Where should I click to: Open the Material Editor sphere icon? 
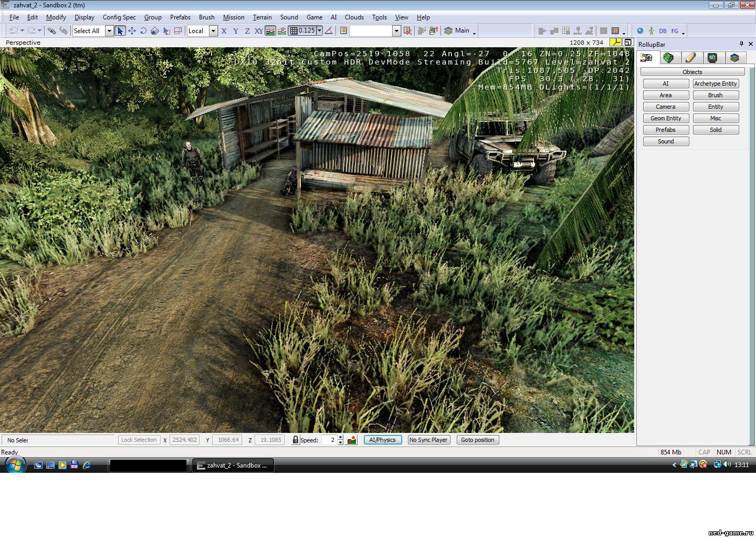pos(640,31)
